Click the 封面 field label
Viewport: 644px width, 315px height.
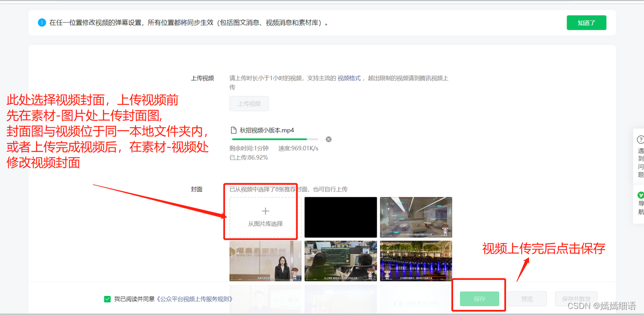pyautogui.click(x=196, y=189)
